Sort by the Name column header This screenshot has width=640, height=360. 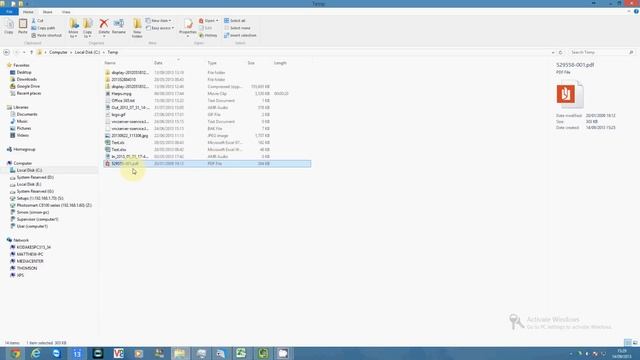coord(110,63)
